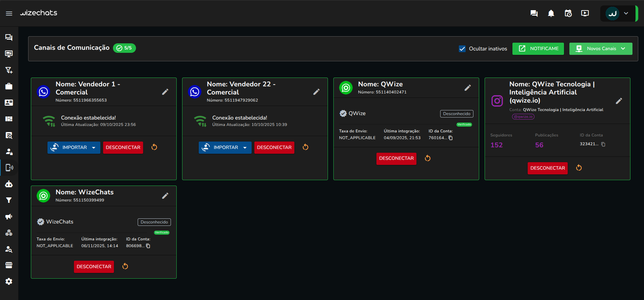Click Publicações count 56
Viewport: 644px width, 300px height.
tap(539, 145)
